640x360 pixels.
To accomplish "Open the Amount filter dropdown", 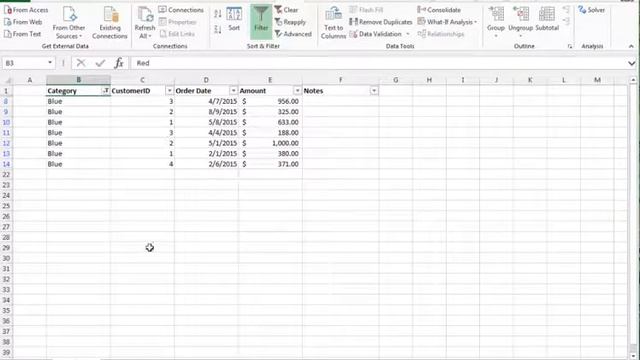I will [x=298, y=91].
